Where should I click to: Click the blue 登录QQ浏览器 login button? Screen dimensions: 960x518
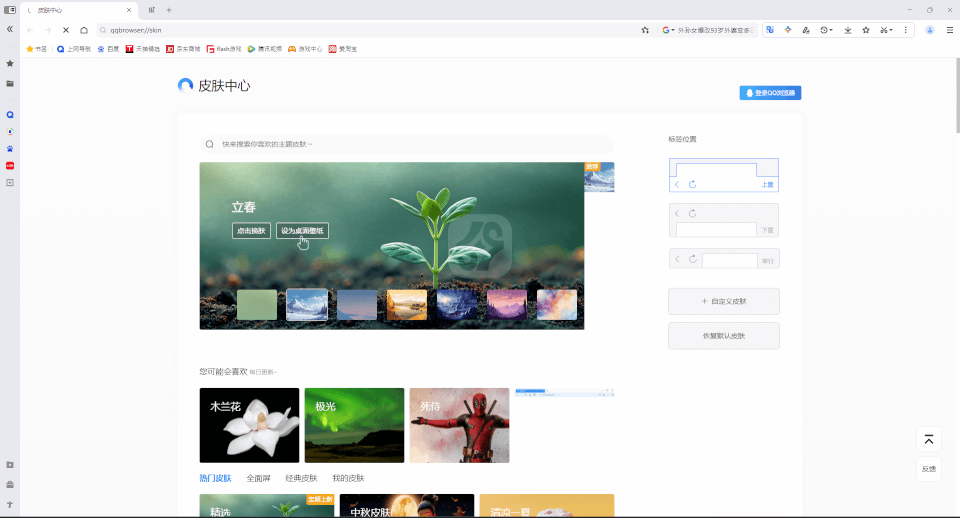coord(770,92)
